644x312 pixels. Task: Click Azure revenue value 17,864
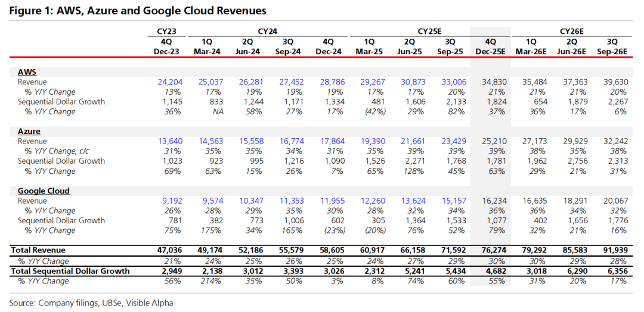click(x=332, y=142)
